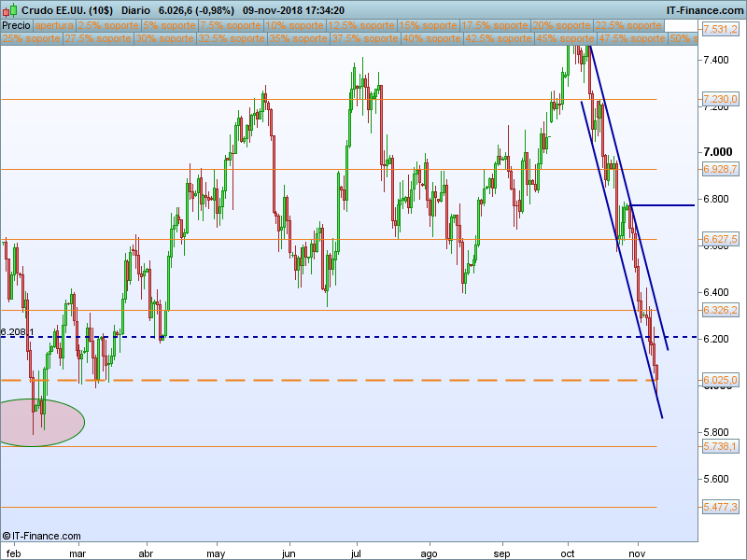Image resolution: width=747 pixels, height=560 pixels.
Task: Click the Crudo EE.UU. (10$) instrument title
Action: [x=67, y=10]
